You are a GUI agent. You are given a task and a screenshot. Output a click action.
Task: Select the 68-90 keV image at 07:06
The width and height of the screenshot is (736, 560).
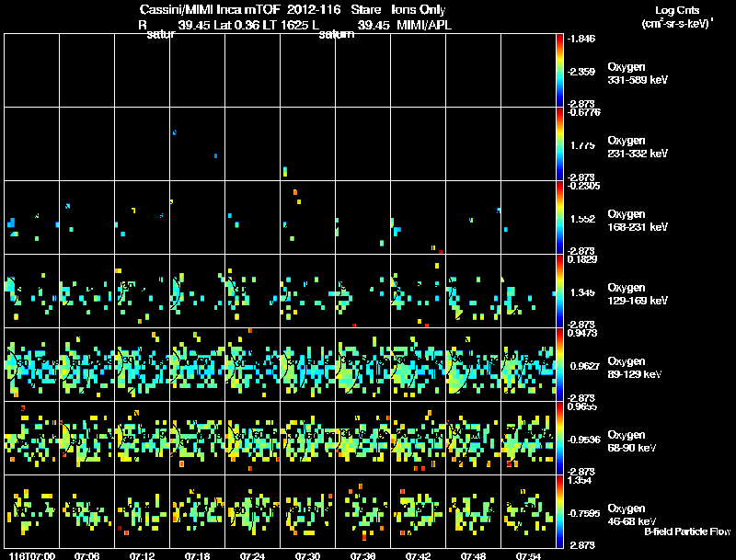(86, 439)
